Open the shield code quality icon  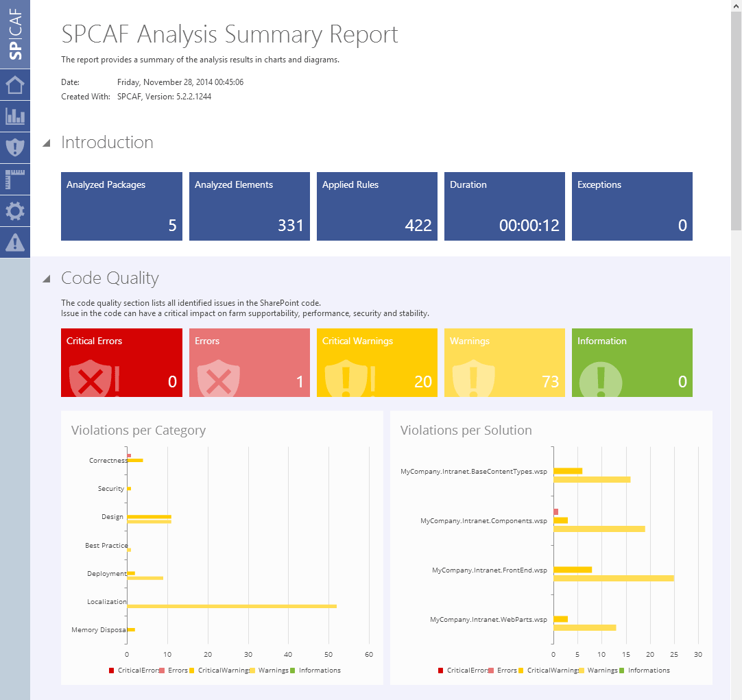point(14,147)
